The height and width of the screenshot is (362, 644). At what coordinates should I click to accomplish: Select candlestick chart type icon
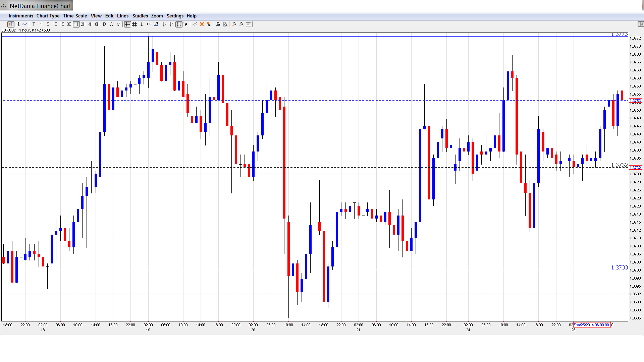click(11, 24)
